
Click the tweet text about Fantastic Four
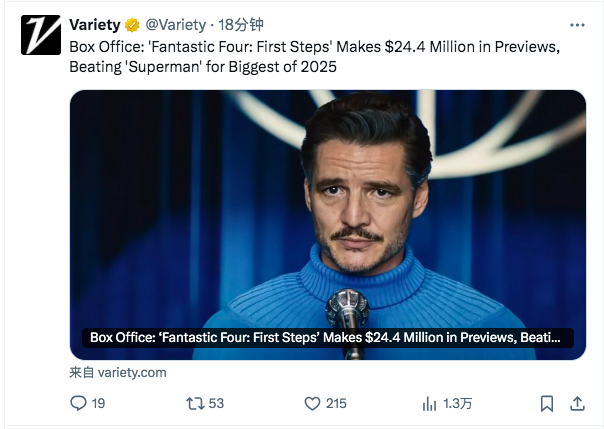[x=314, y=57]
